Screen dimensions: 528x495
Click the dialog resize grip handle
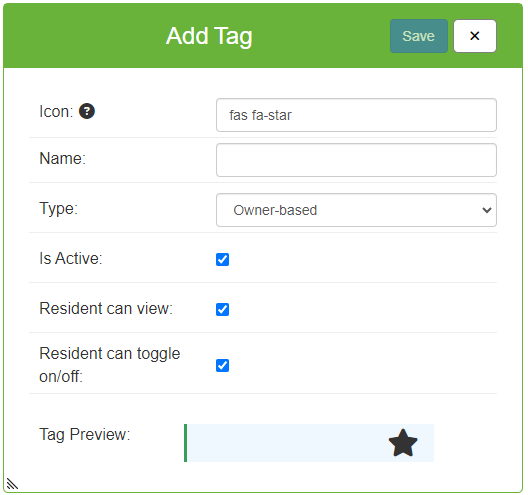tap(12, 484)
